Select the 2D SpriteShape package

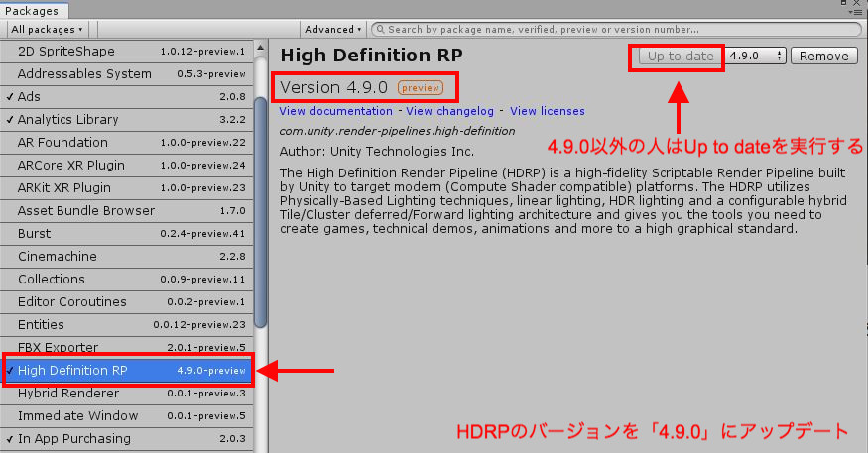pos(127,51)
